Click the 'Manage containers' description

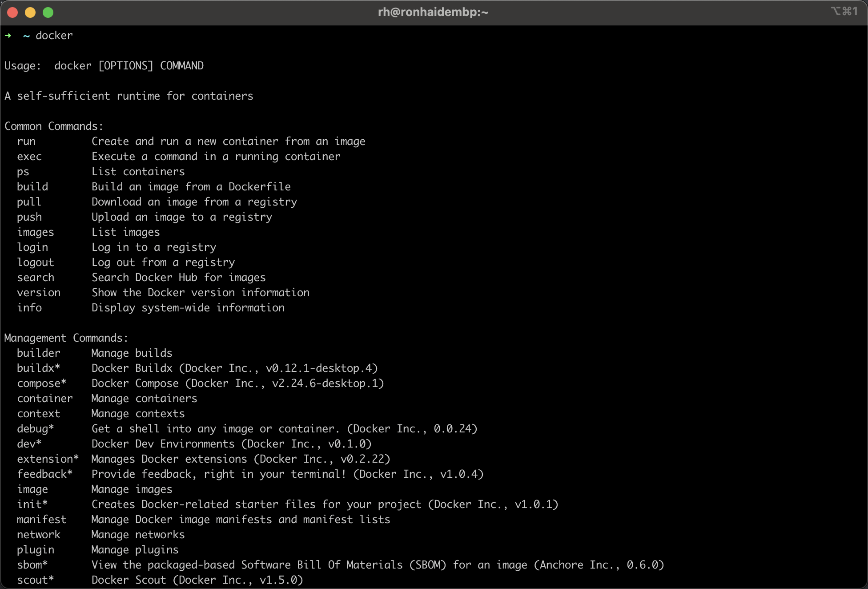pos(145,399)
